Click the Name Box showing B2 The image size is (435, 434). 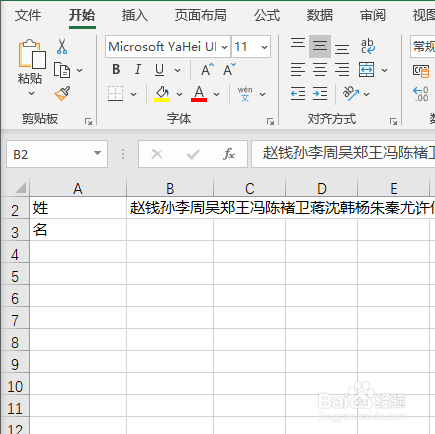tap(57, 154)
